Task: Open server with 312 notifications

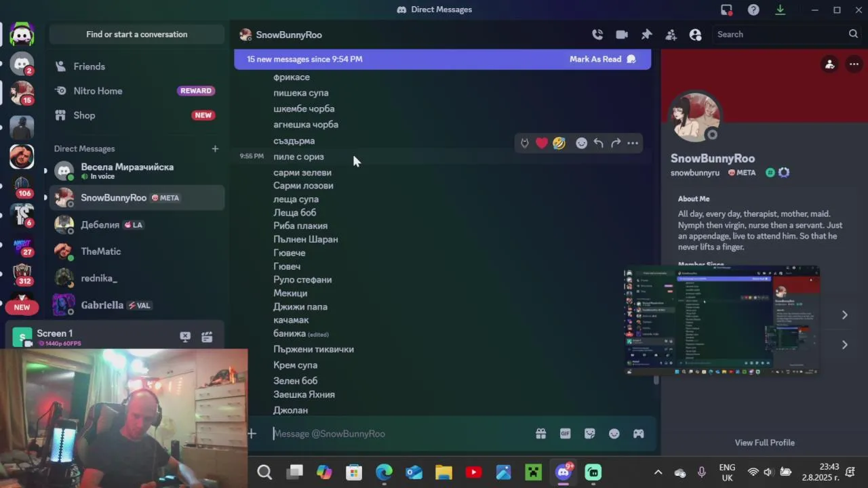Action: 22,274
